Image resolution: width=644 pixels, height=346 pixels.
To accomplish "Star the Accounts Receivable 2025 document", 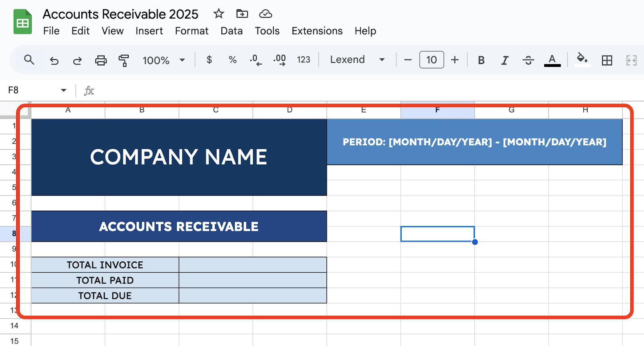I will click(x=219, y=14).
